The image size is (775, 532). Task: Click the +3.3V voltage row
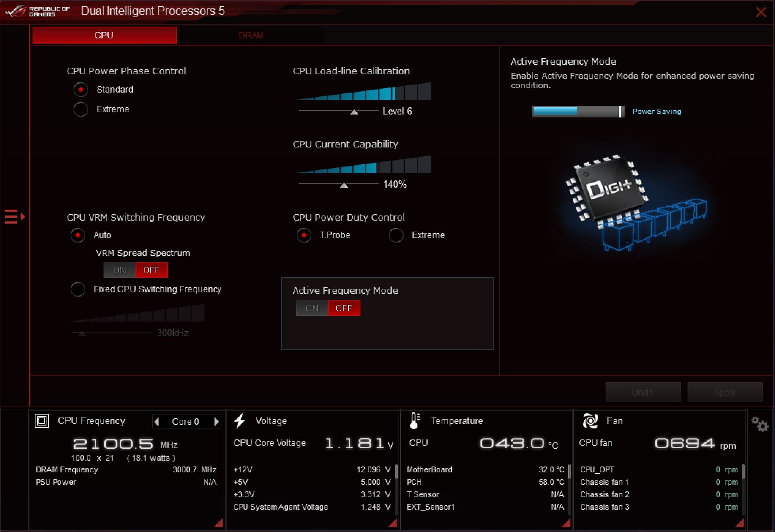pos(312,494)
